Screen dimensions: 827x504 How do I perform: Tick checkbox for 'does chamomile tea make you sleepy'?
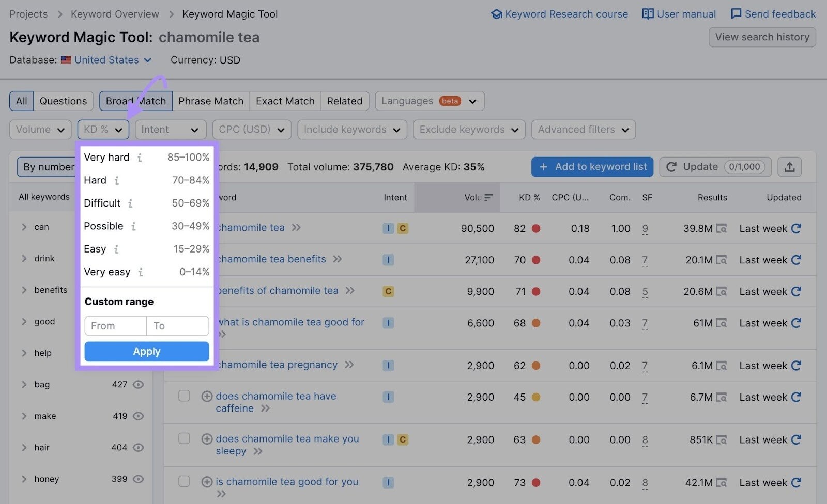[x=184, y=438]
